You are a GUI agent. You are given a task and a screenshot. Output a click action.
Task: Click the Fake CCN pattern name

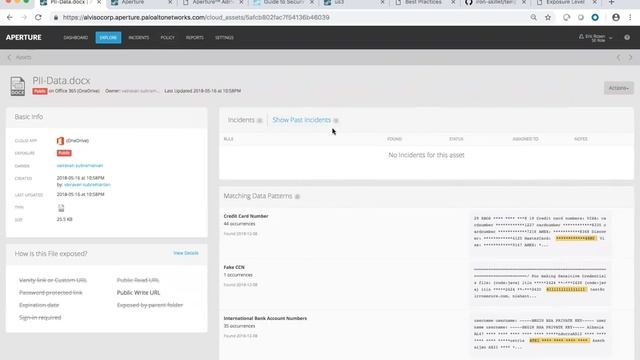pyautogui.click(x=234, y=267)
